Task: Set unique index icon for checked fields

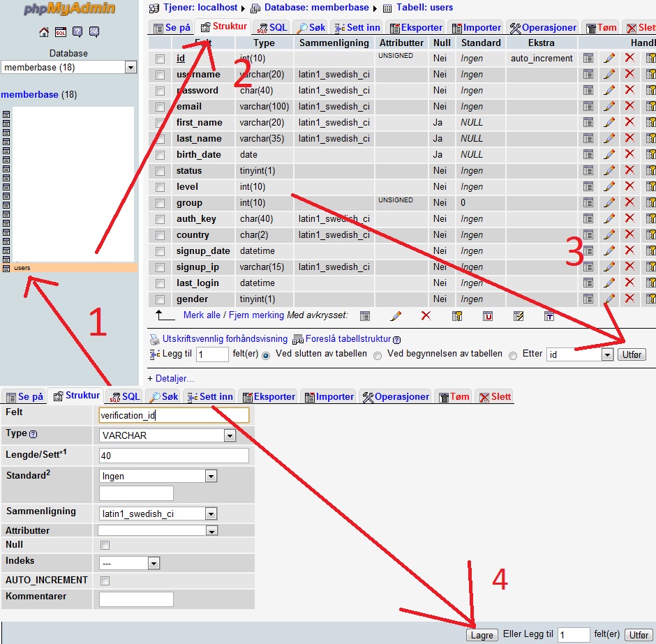Action: [x=487, y=316]
